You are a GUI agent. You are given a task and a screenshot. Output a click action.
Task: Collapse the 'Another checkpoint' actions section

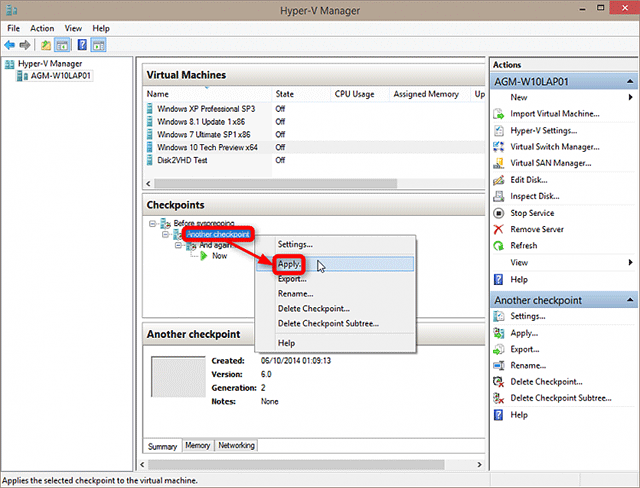click(x=630, y=300)
